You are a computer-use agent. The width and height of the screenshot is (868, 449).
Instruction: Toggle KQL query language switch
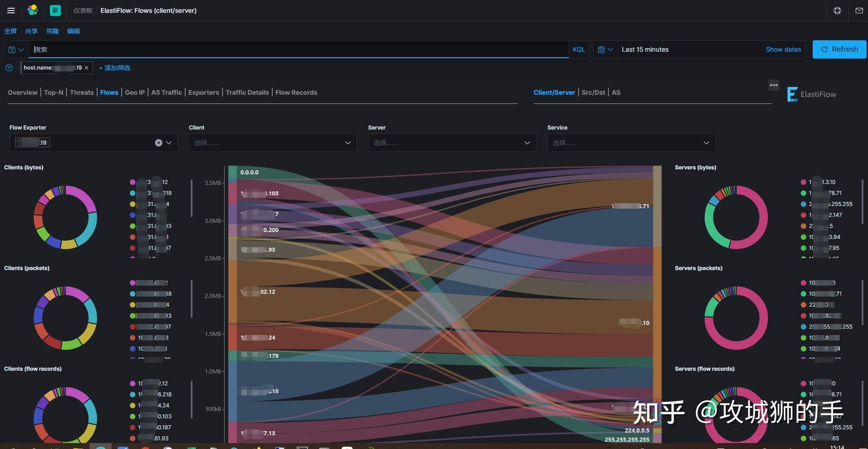579,49
